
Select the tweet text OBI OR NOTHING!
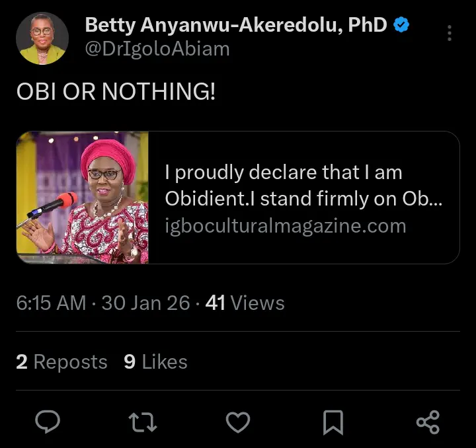point(116,93)
